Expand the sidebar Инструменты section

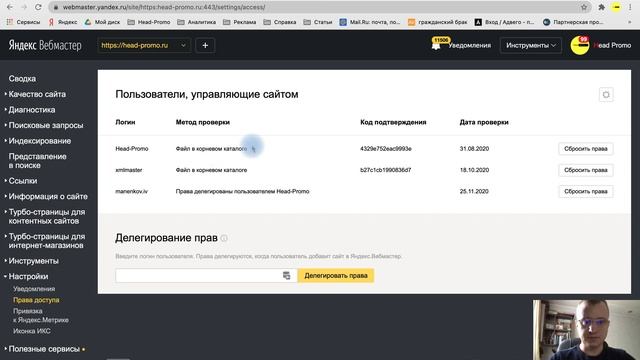(x=33, y=261)
